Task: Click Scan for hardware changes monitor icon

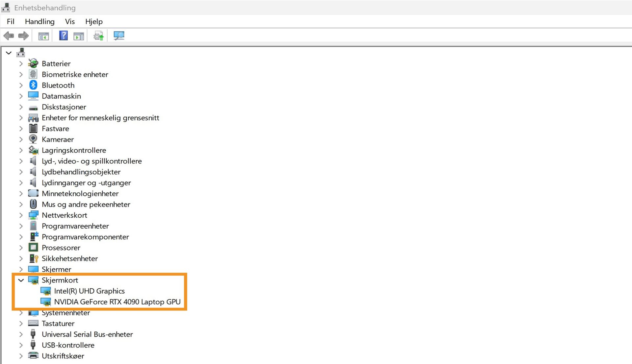Action: tap(118, 36)
